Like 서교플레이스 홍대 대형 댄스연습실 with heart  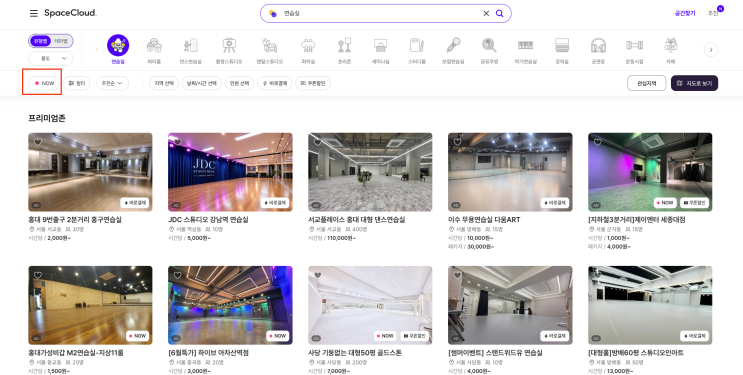tap(317, 142)
